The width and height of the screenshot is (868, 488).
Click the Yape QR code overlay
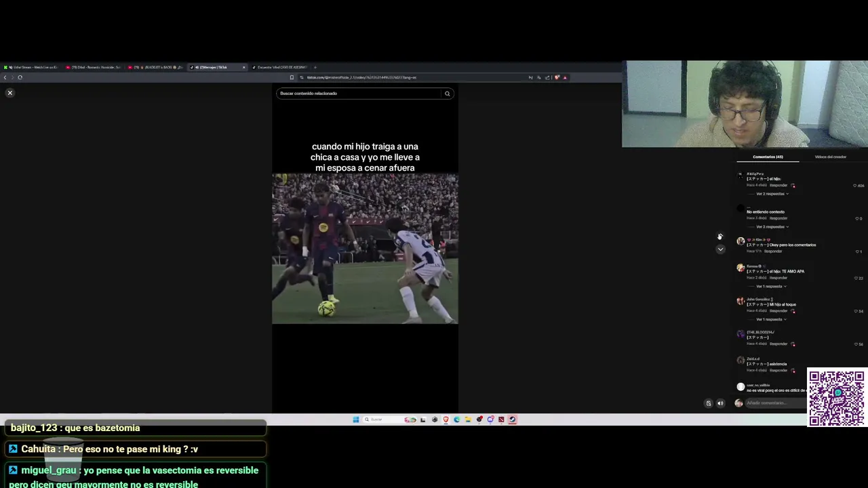click(837, 398)
